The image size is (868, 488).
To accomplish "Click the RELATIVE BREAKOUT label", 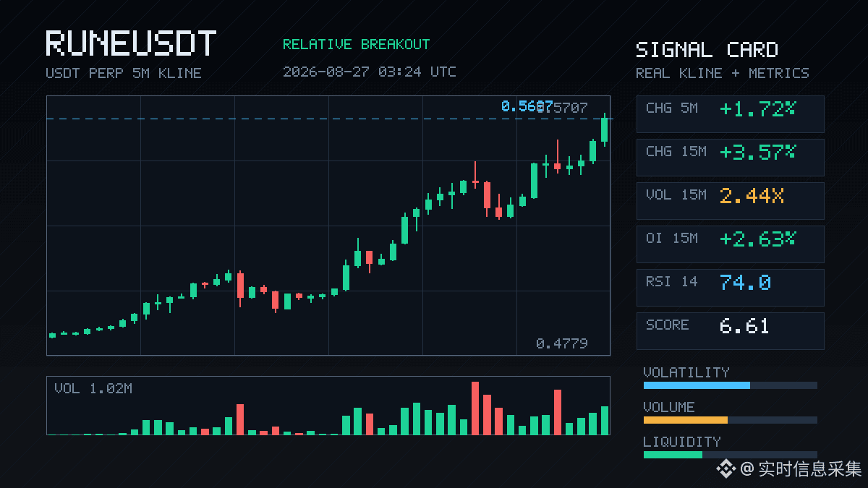I will [356, 44].
